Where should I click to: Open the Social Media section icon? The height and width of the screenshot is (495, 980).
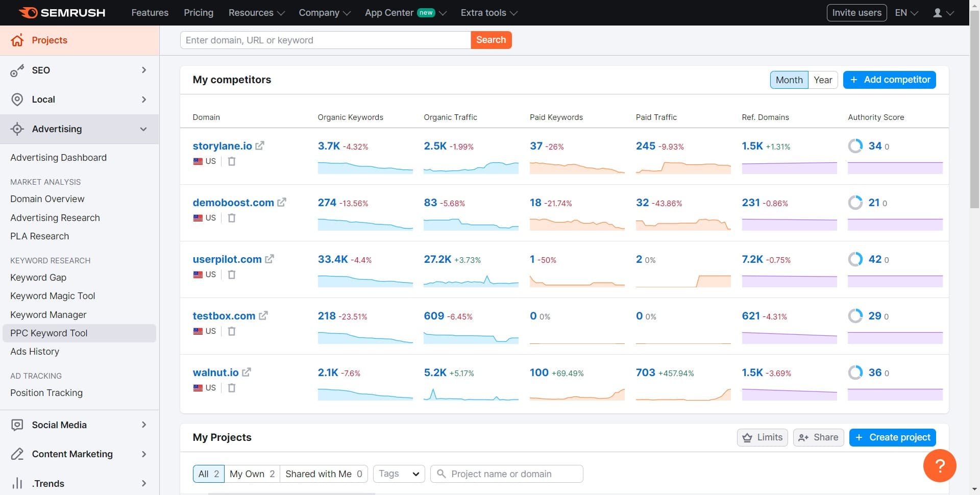[17, 425]
